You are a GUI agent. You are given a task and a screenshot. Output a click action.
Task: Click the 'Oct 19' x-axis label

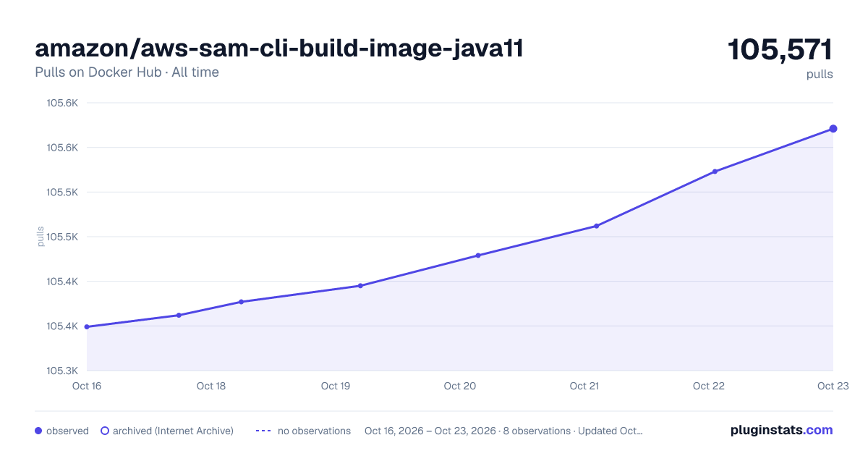(336, 386)
